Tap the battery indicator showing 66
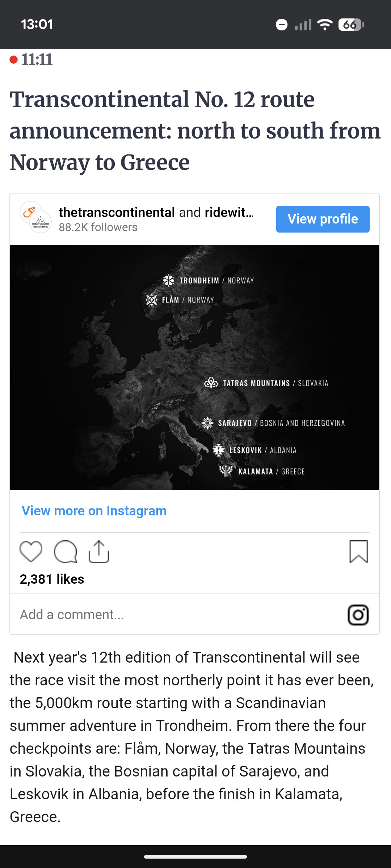 pyautogui.click(x=350, y=25)
